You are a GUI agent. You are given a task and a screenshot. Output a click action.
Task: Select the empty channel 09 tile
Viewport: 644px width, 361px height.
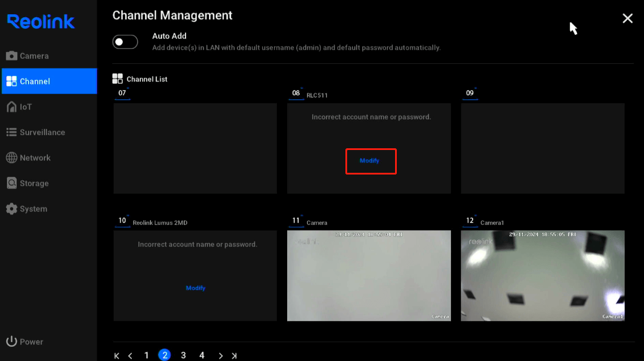pos(542,148)
